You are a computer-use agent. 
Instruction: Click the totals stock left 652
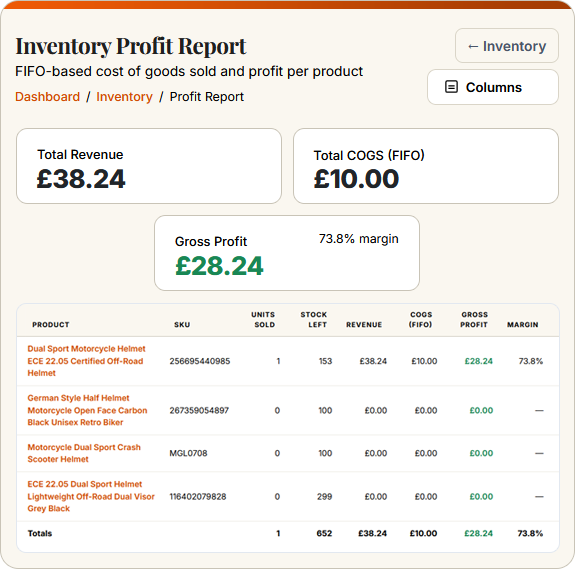324,533
